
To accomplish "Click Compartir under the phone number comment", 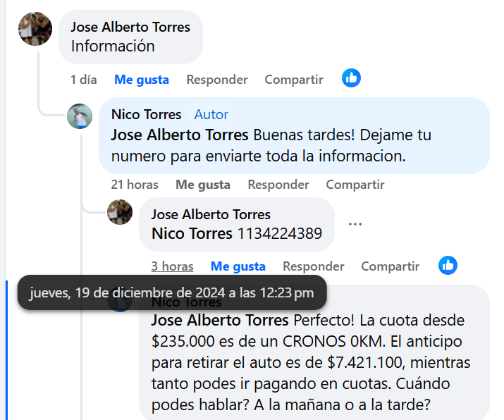I will click(x=391, y=266).
